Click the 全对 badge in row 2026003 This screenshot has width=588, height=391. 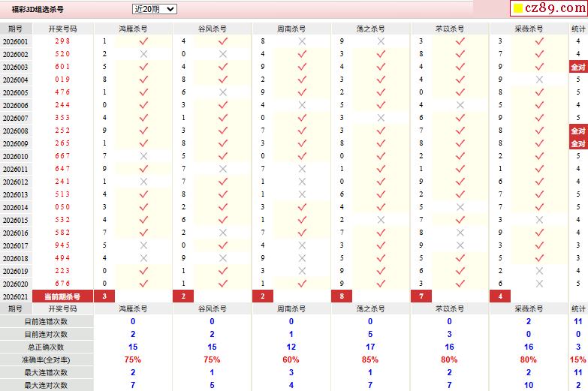tap(577, 67)
